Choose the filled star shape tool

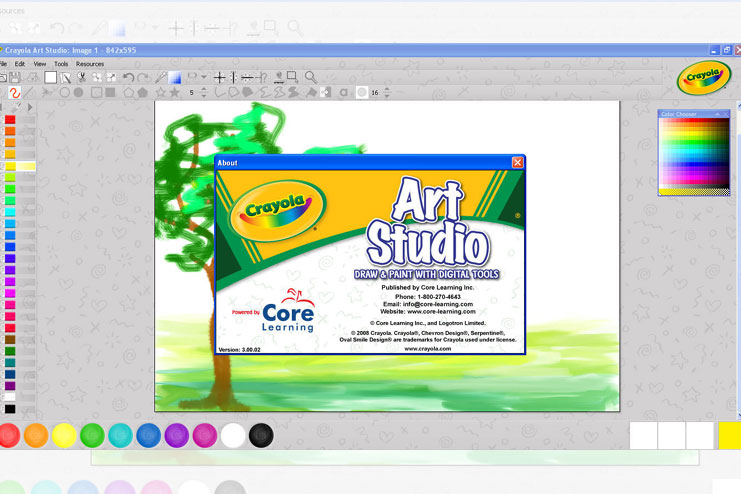click(x=175, y=93)
